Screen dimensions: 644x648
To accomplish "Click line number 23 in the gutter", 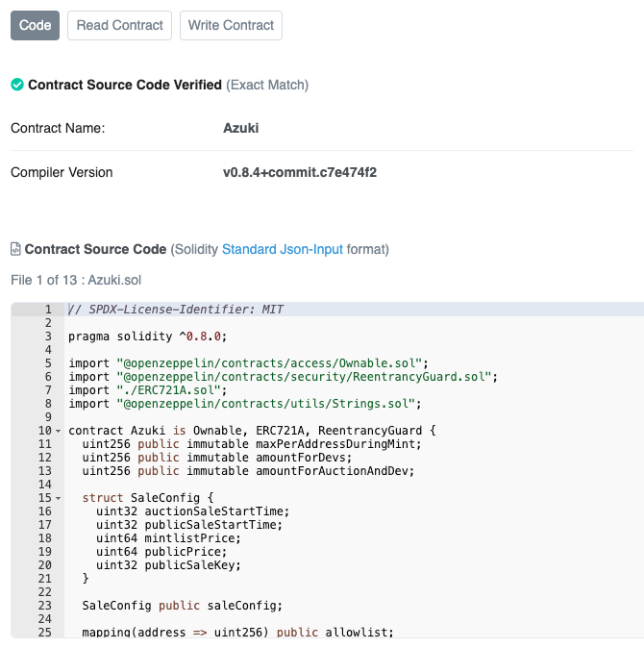I will (45, 606).
